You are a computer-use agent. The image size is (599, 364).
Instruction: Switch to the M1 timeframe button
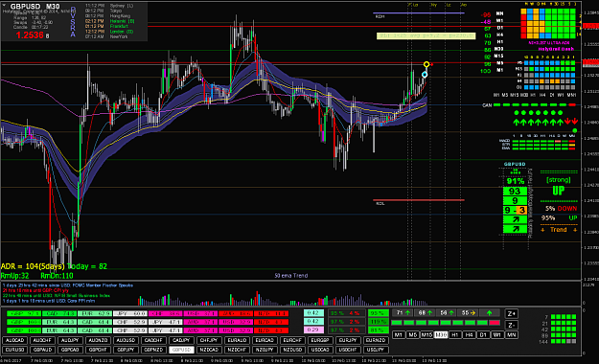click(399, 335)
